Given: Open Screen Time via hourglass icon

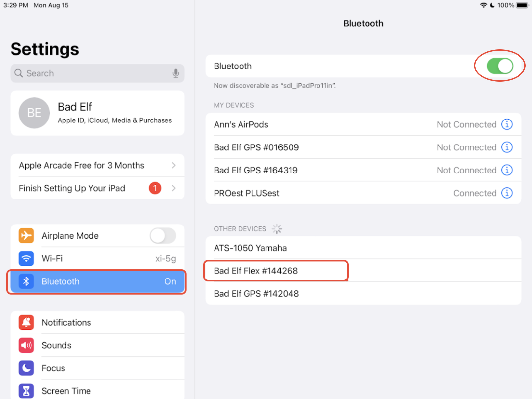Looking at the screenshot, I should pyautogui.click(x=26, y=391).
